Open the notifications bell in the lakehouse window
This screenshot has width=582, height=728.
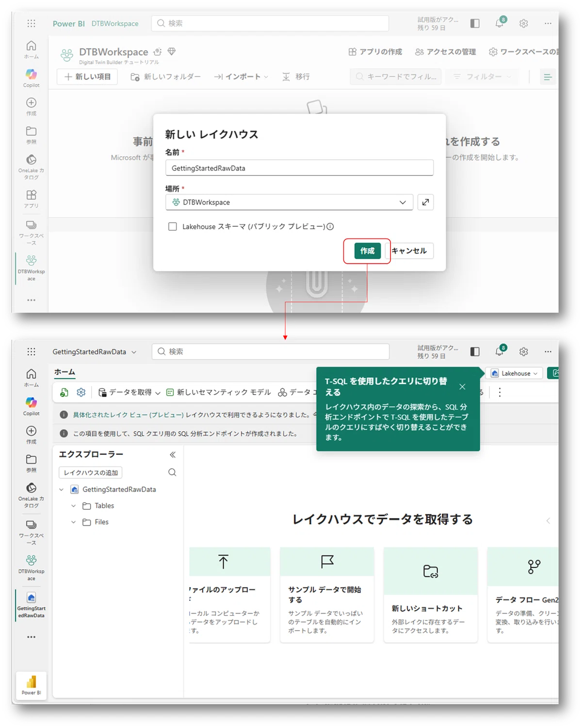(500, 351)
